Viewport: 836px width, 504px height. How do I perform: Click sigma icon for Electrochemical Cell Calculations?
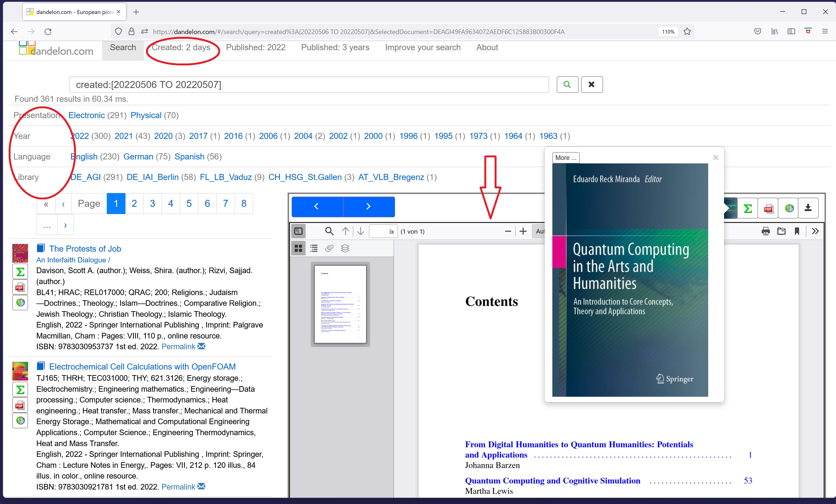point(20,390)
